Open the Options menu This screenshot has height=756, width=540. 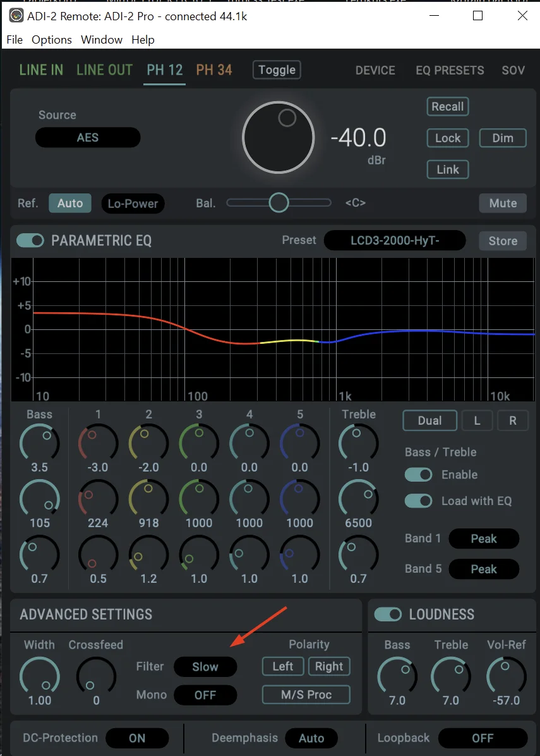52,40
